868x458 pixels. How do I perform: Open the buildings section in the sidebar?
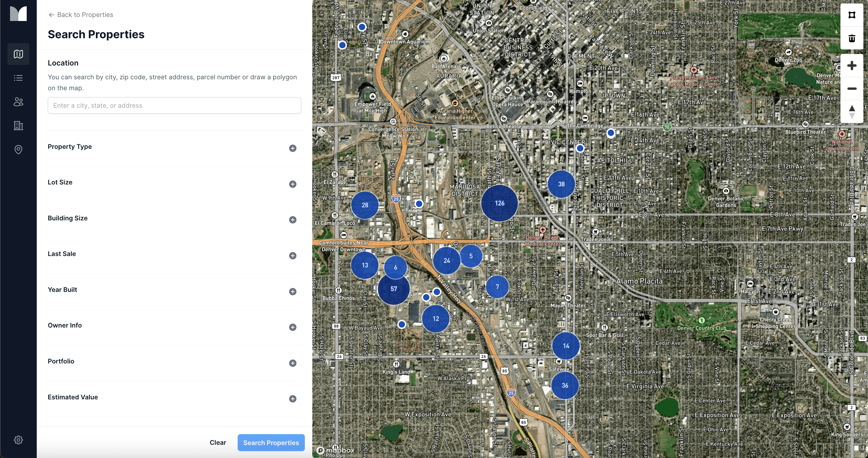pyautogui.click(x=18, y=126)
